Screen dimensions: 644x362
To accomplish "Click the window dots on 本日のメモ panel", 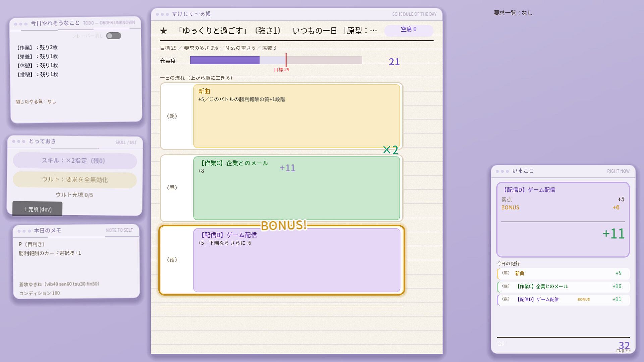I will click(24, 231).
